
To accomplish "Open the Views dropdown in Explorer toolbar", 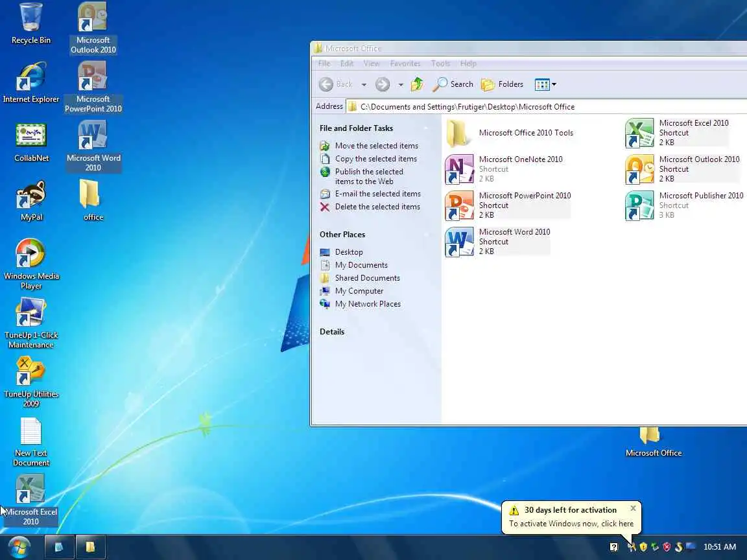I will [545, 84].
